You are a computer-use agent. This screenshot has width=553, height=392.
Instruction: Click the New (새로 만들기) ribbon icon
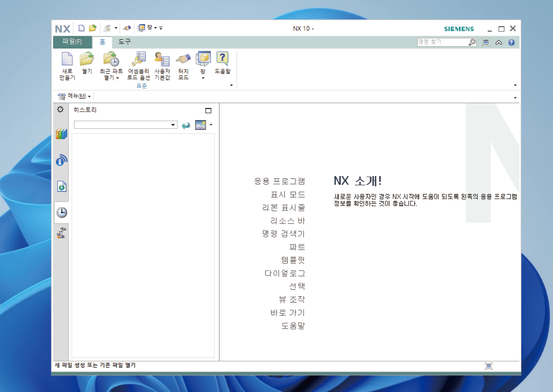coord(67,66)
